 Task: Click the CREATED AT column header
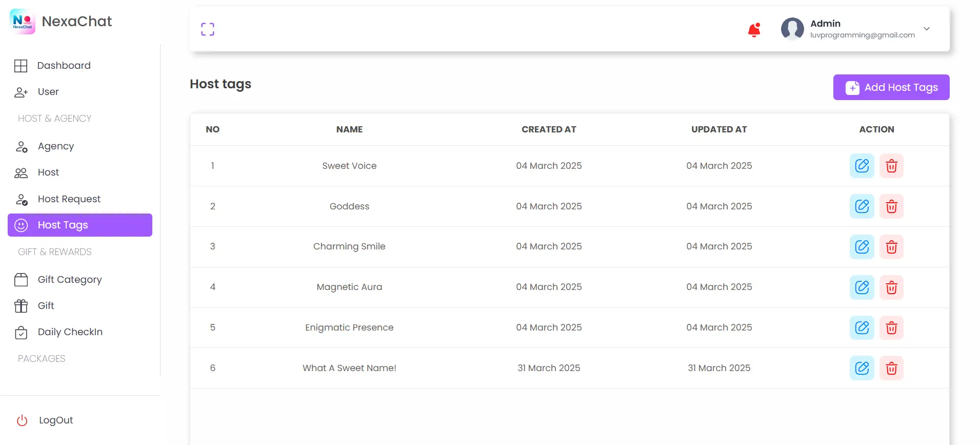[549, 129]
